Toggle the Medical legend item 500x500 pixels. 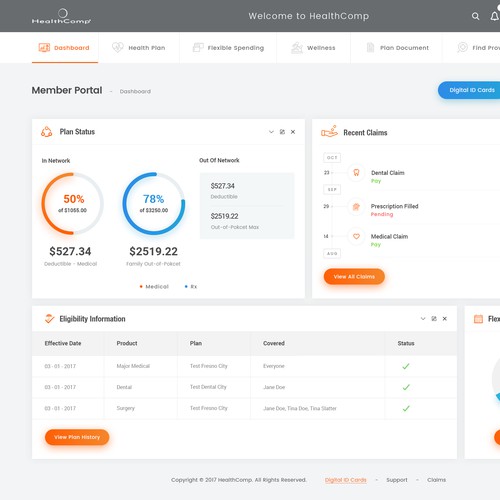pyautogui.click(x=154, y=287)
